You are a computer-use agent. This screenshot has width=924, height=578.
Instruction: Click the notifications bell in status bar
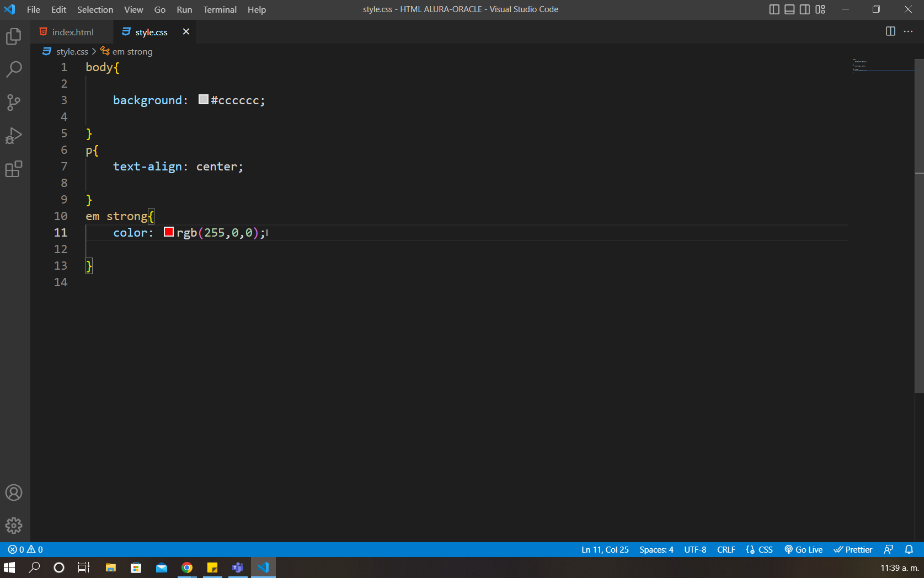pos(909,549)
